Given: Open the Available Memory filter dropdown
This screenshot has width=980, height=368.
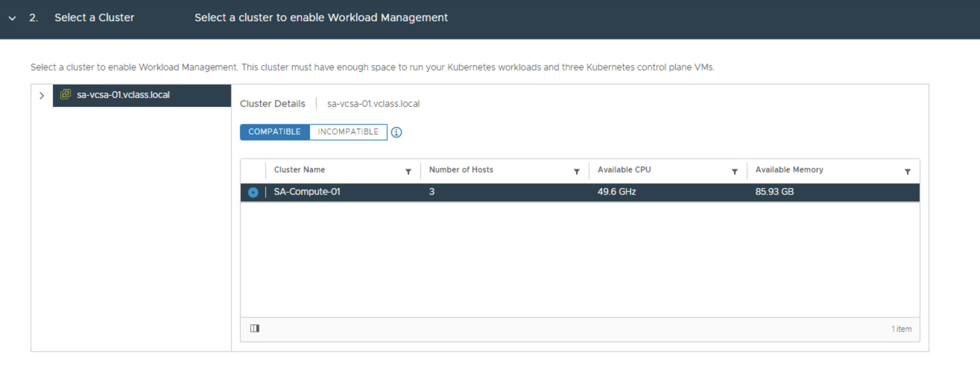Looking at the screenshot, I should pos(908,171).
